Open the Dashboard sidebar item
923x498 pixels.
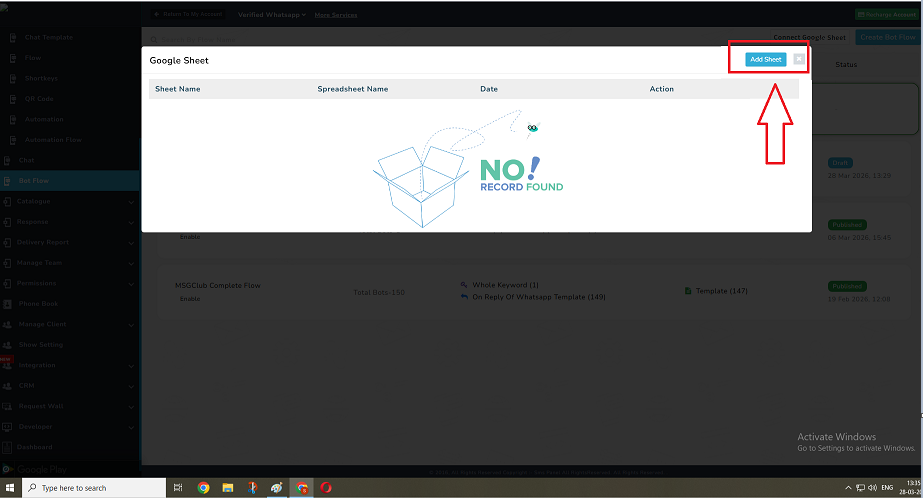click(x=34, y=447)
